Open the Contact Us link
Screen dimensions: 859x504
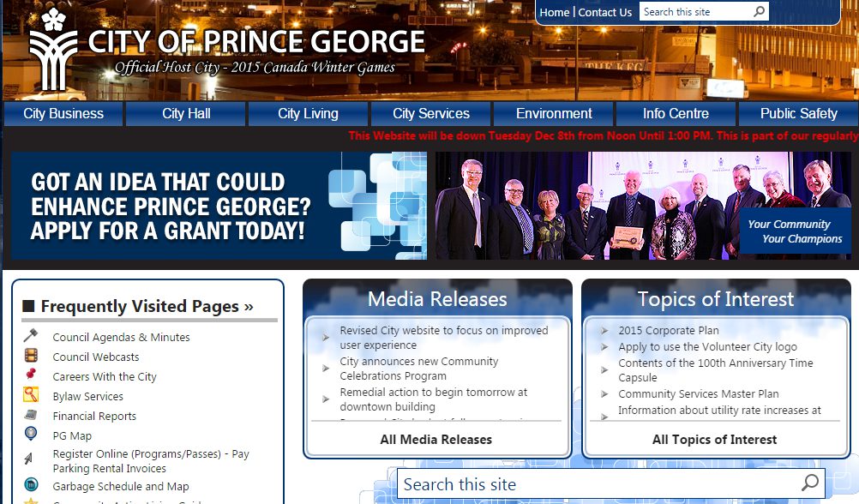604,12
